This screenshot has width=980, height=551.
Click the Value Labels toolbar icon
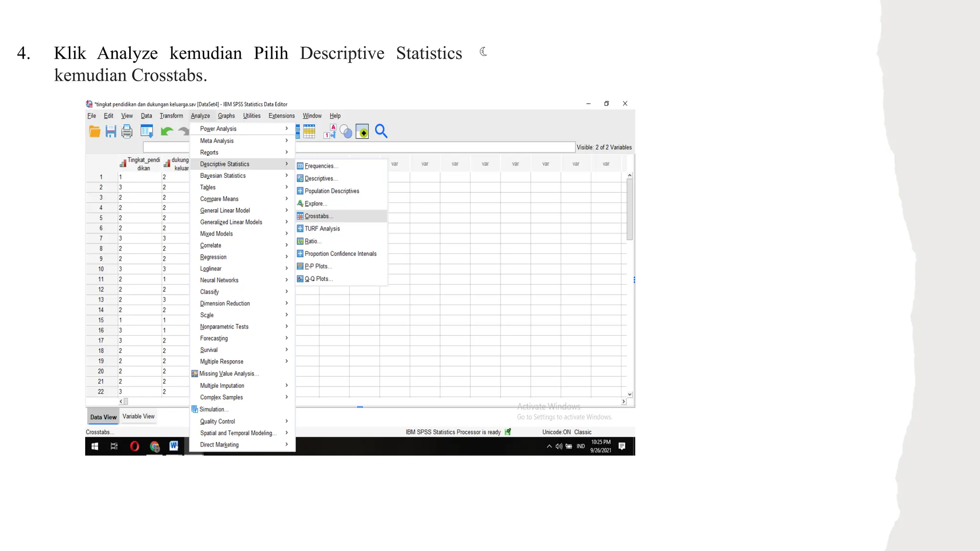tap(330, 131)
